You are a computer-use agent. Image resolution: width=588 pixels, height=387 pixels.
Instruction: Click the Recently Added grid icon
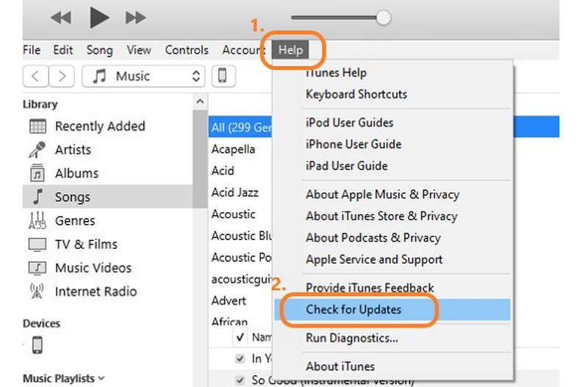[37, 126]
